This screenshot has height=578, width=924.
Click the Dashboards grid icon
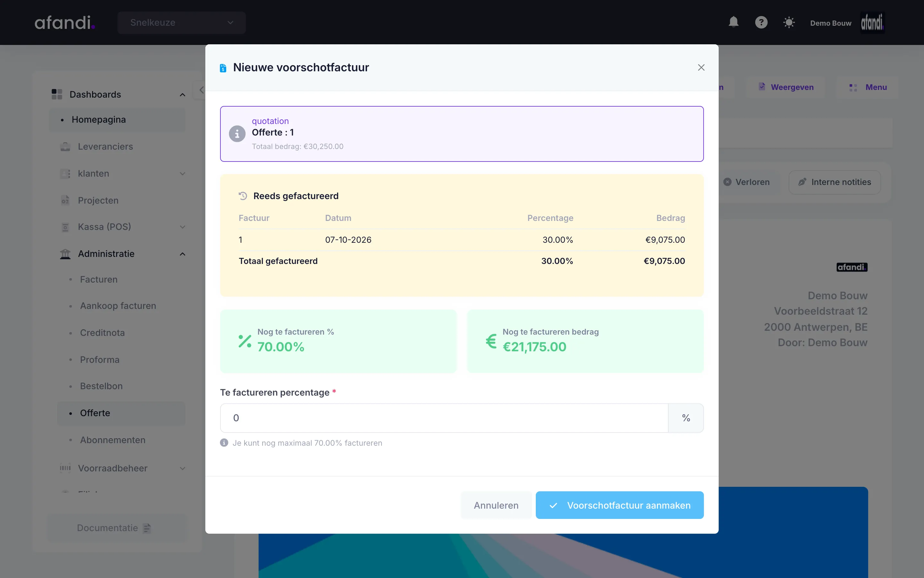coord(56,94)
